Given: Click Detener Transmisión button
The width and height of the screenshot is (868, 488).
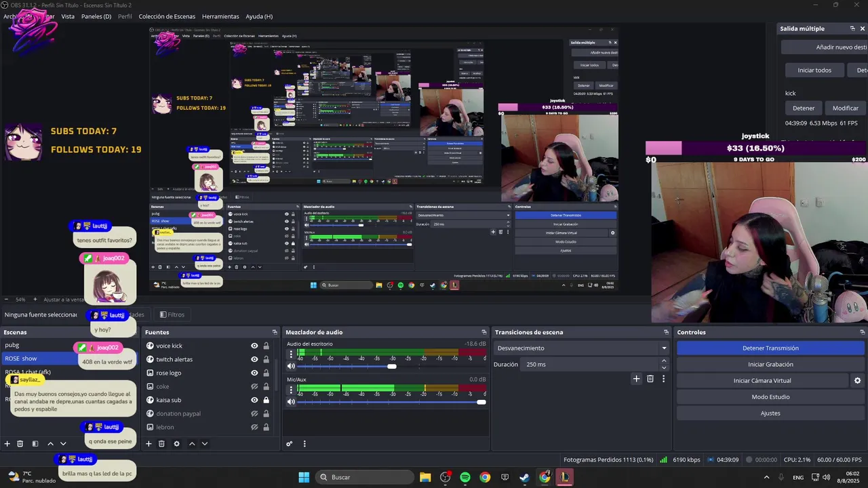Looking at the screenshot, I should click(x=770, y=348).
